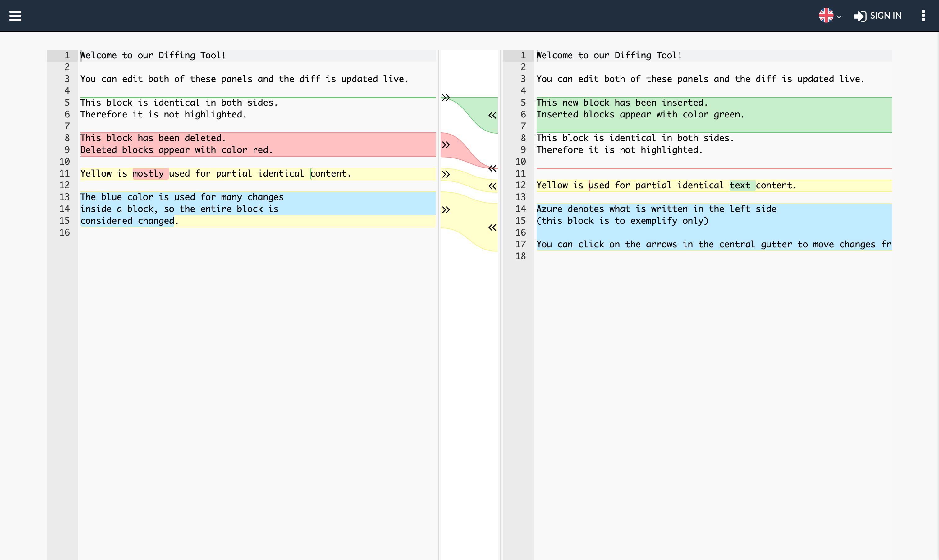The width and height of the screenshot is (939, 560).
Task: Click the SIGN IN button
Action: (x=877, y=16)
